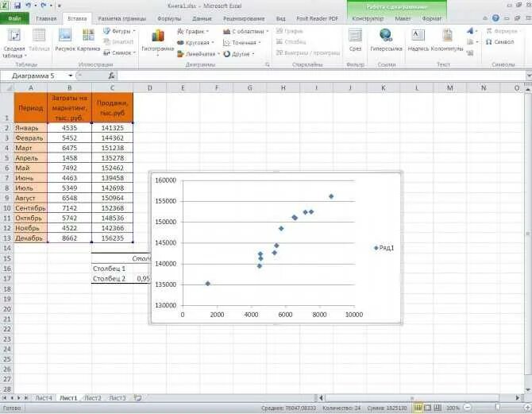Open the Формат chart tools tab
The image size is (532, 414).
[432, 19]
